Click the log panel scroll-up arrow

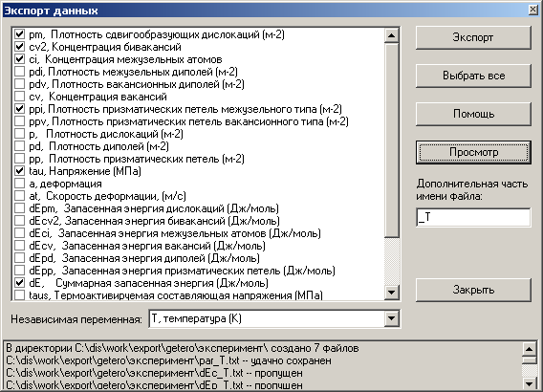pos(529,349)
